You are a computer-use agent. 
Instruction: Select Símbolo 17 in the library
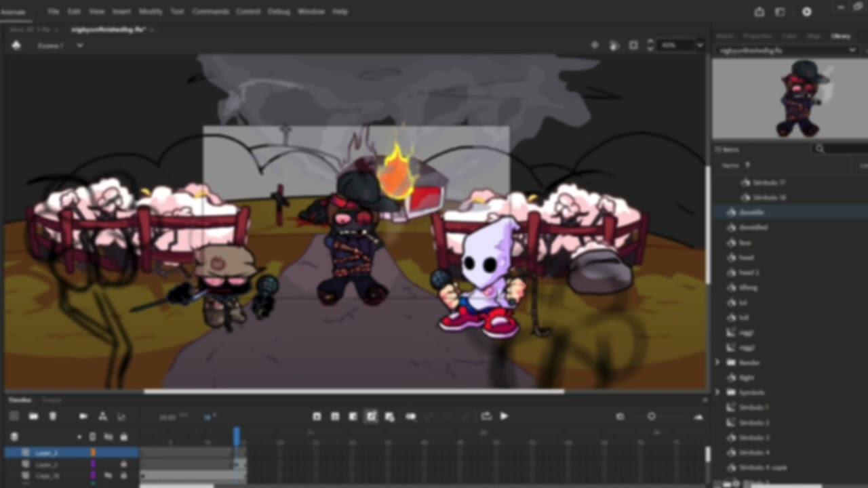[769, 182]
